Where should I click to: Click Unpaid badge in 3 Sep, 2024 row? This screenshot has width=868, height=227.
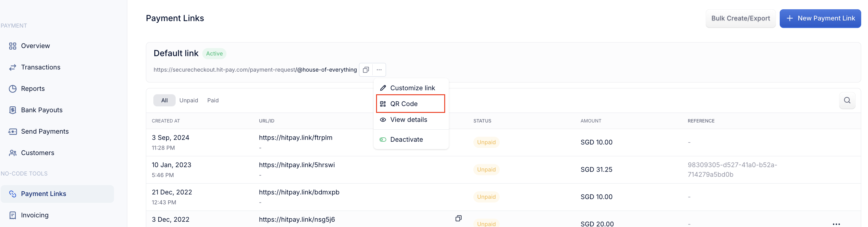tap(486, 142)
